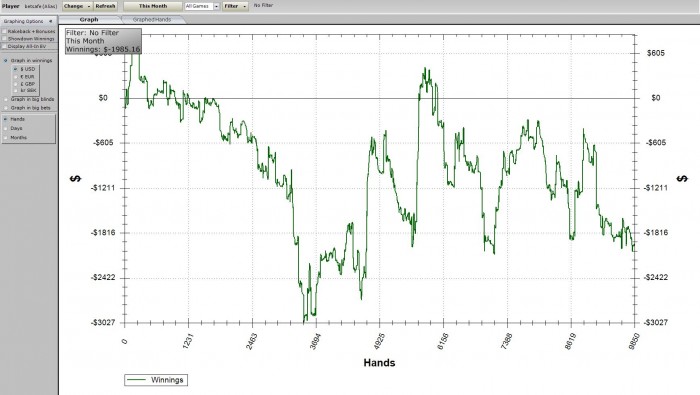700x395 pixels.
Task: Click the 'No Filter' status text
Action: (x=263, y=5)
